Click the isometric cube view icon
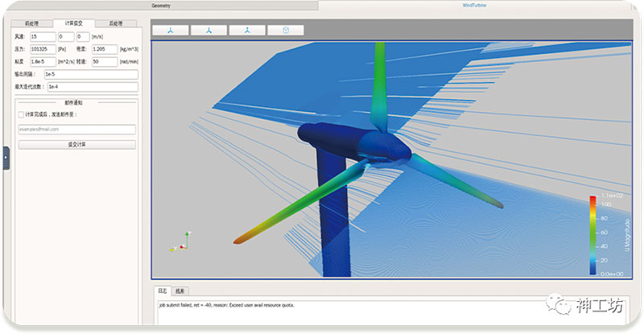Screen dimensions: 644x334 coord(286,30)
